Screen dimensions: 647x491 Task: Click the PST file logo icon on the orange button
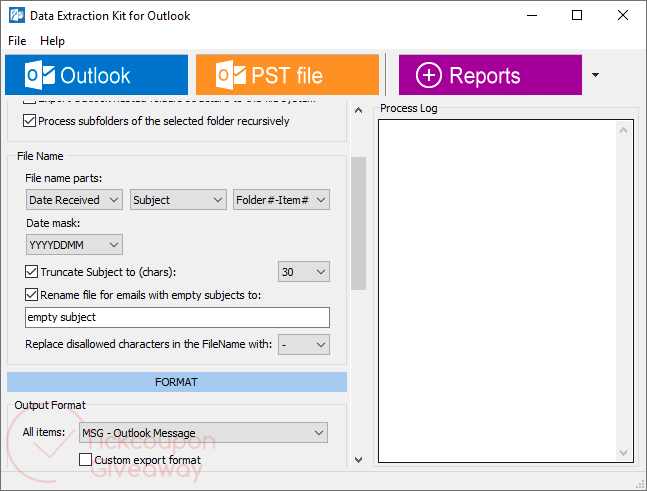231,75
